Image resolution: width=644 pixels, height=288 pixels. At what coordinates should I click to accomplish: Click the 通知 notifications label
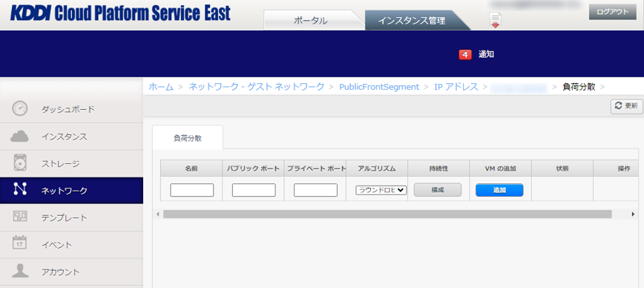point(486,54)
